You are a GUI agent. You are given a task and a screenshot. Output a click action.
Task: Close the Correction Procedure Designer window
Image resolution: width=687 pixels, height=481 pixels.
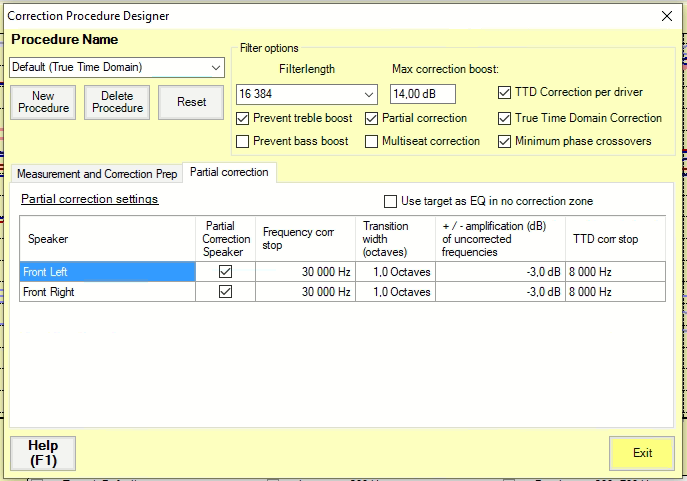(x=667, y=16)
